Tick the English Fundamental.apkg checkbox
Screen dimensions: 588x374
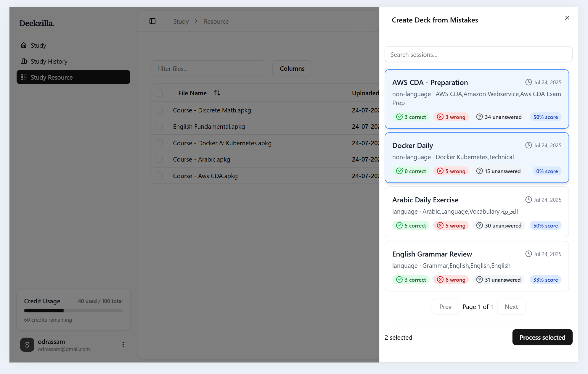159,127
